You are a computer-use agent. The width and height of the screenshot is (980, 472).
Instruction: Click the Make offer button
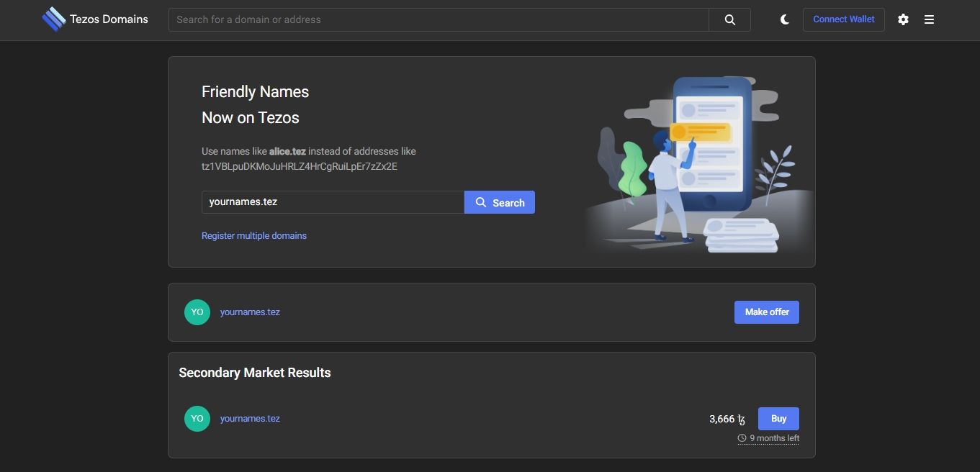point(767,312)
